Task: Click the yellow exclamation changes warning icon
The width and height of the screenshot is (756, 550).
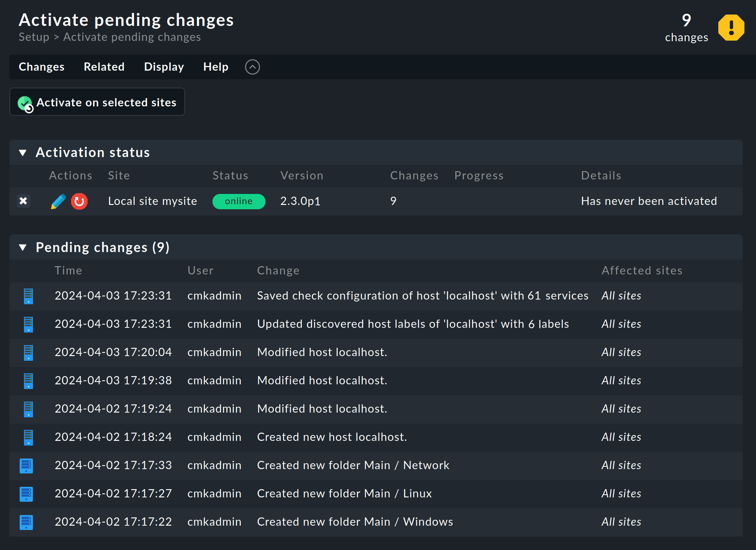Action: click(x=730, y=28)
